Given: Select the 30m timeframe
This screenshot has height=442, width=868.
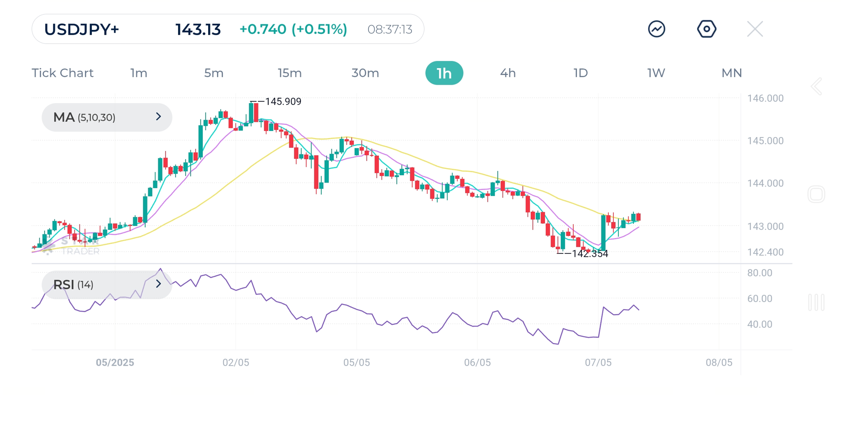Looking at the screenshot, I should [365, 73].
